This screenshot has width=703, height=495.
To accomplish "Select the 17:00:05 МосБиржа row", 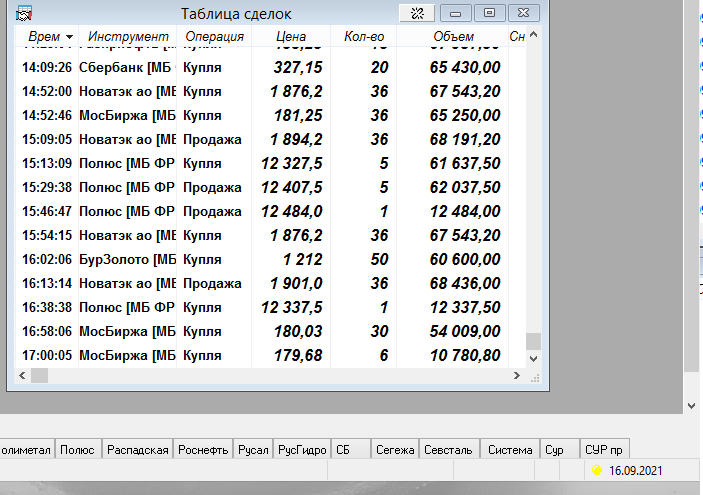I will point(270,355).
